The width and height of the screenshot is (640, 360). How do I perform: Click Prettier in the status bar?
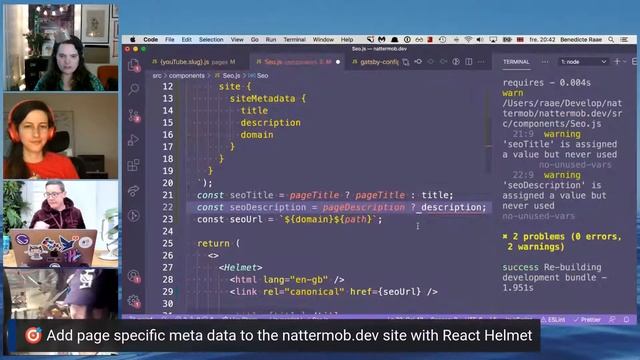(587, 320)
